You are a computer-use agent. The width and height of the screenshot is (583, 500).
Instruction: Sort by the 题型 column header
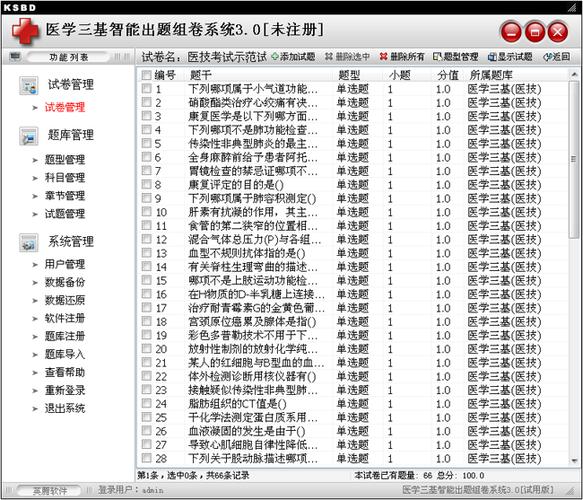(x=349, y=75)
